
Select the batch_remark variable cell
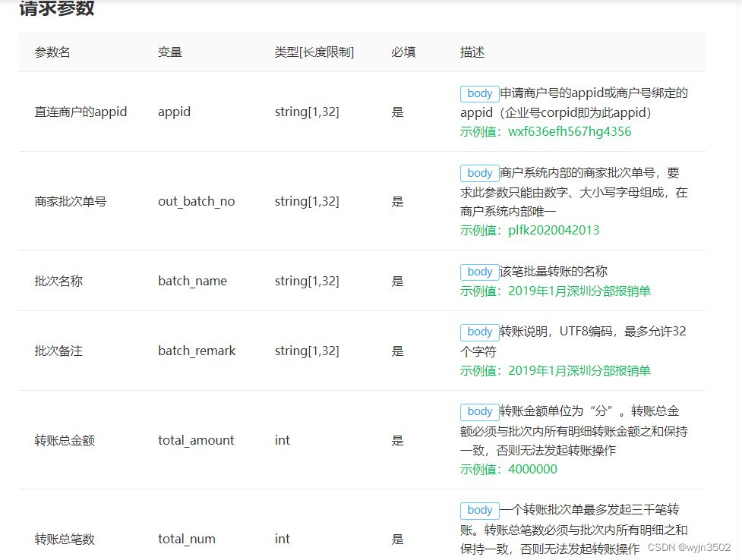click(197, 351)
